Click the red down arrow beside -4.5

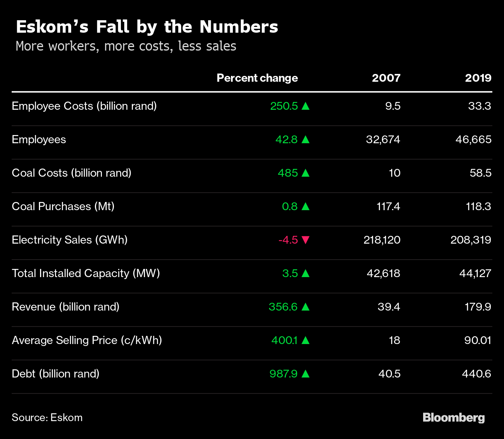[306, 240]
